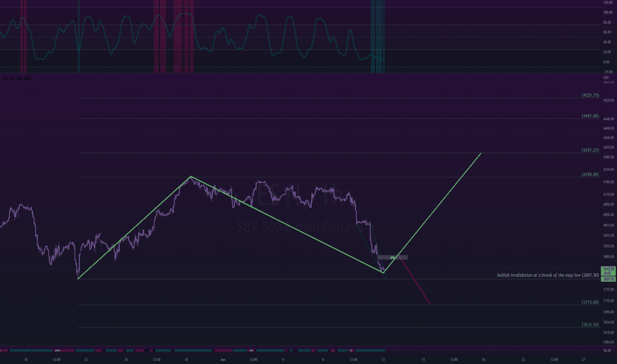The width and height of the screenshot is (617, 364).
Task: Select the bullish invalidation may low annotation
Action: tap(547, 275)
